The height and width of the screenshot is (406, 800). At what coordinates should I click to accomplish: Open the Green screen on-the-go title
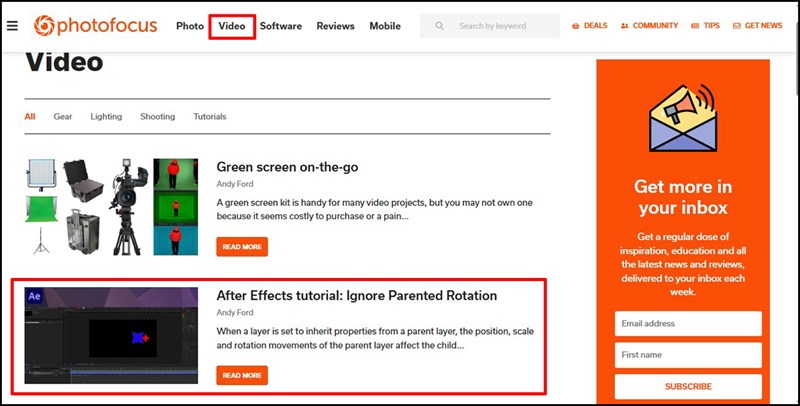pos(287,167)
